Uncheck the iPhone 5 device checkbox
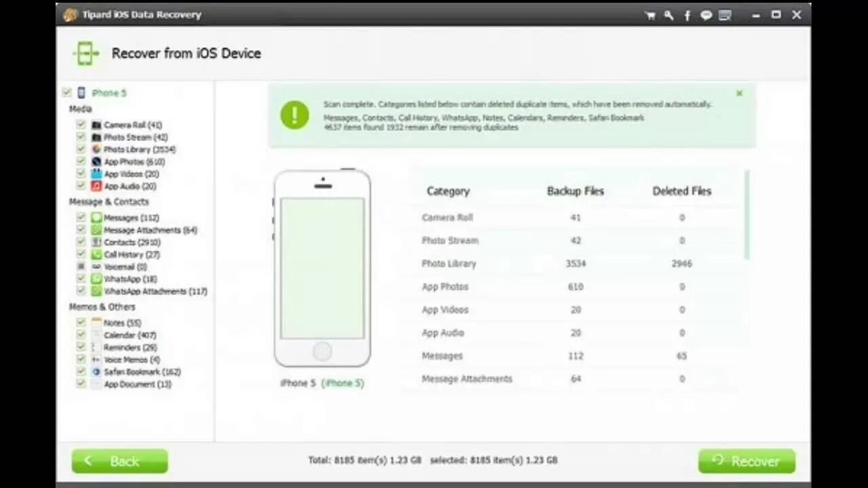 [x=66, y=93]
